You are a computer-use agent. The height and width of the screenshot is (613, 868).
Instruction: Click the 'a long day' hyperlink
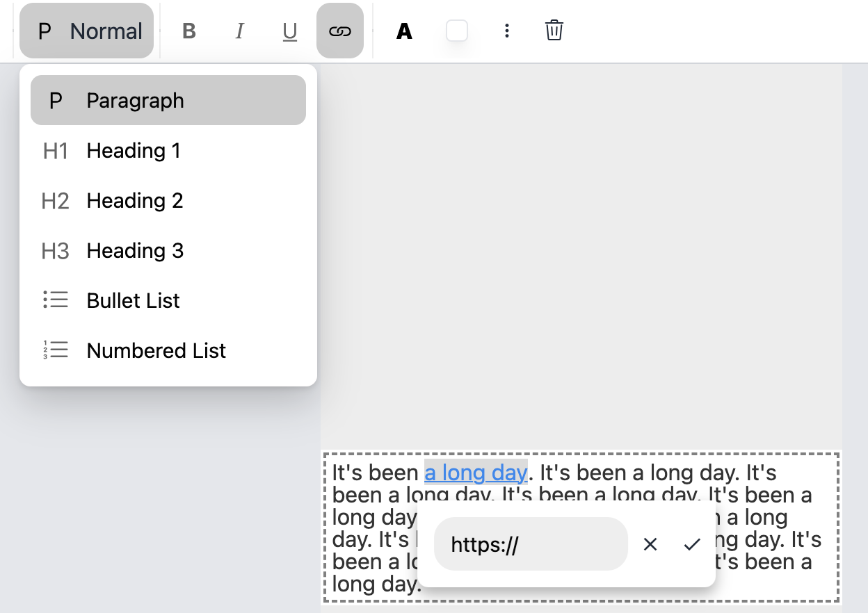475,473
